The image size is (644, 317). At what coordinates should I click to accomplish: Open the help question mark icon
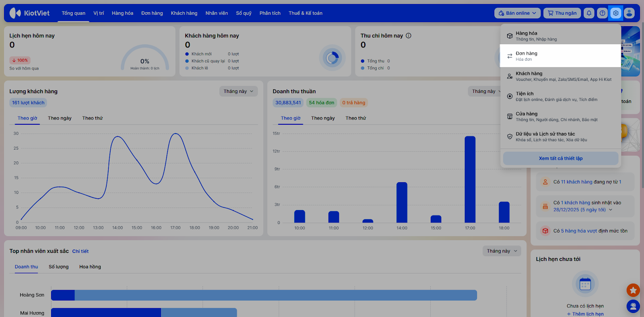(602, 13)
